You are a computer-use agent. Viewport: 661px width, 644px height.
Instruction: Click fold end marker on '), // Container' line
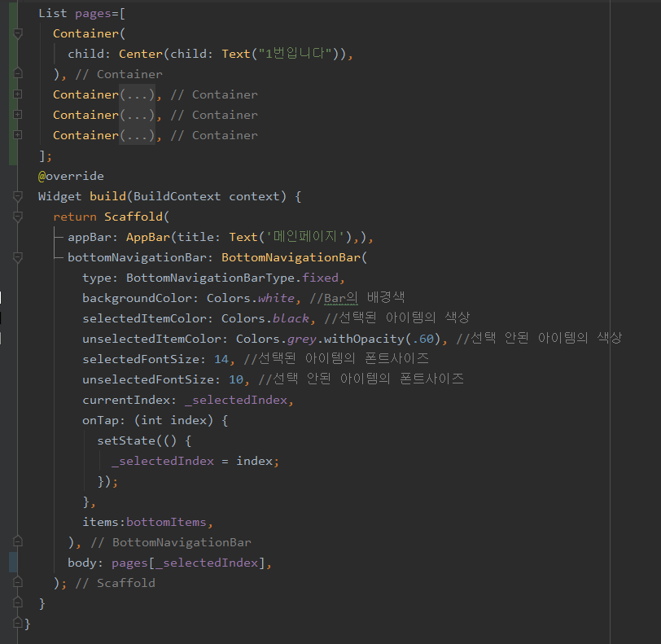pyautogui.click(x=18, y=73)
